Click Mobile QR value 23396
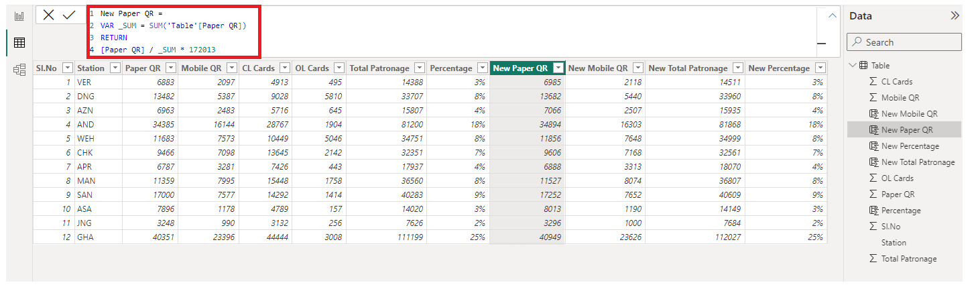This screenshot has width=980, height=287. [208, 237]
